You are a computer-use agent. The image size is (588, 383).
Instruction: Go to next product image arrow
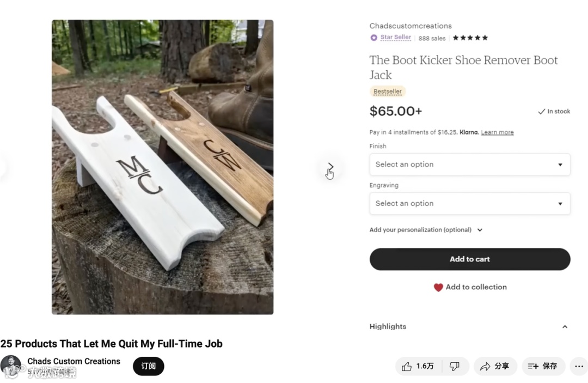(330, 167)
